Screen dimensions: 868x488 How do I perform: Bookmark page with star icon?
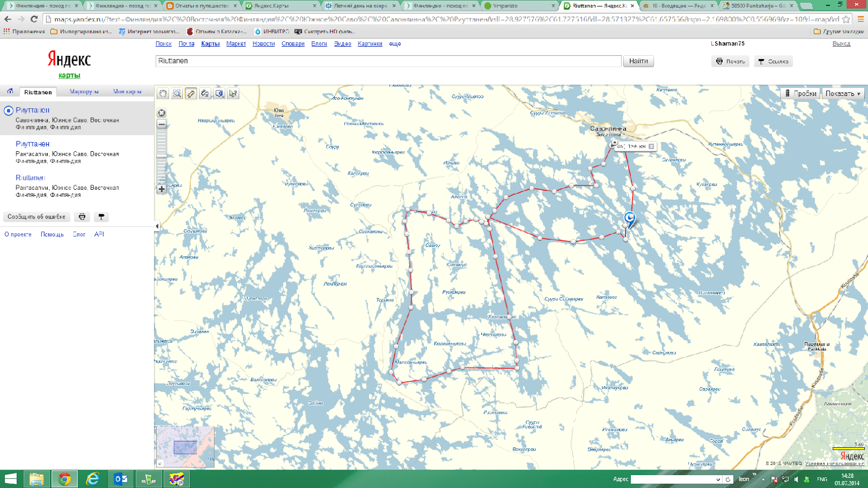pyautogui.click(x=846, y=19)
